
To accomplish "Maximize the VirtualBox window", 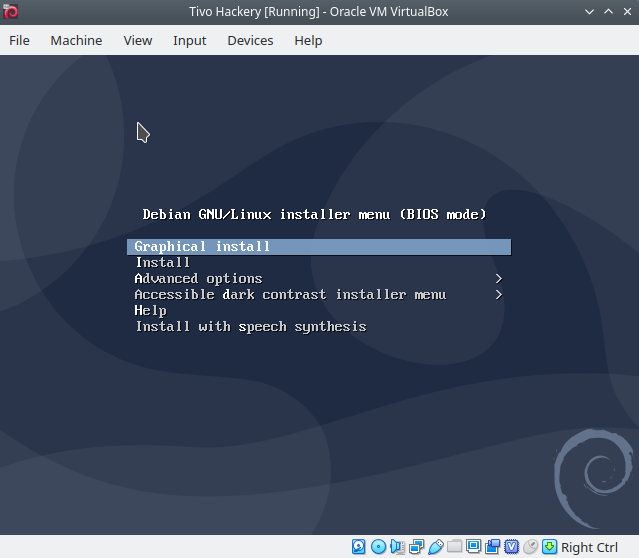I will pyautogui.click(x=608, y=11).
